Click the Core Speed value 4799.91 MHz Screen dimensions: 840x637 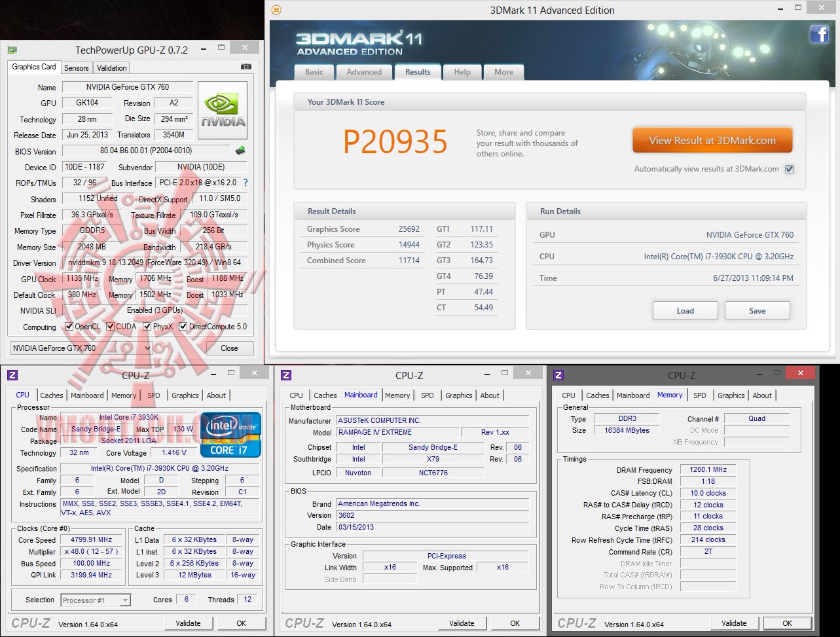click(91, 540)
